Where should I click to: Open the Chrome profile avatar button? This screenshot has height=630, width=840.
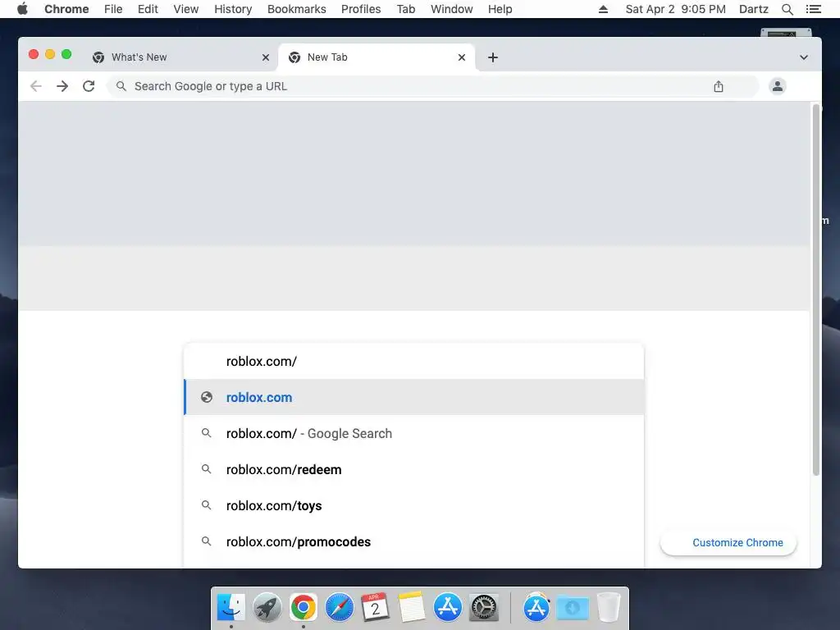tap(778, 86)
